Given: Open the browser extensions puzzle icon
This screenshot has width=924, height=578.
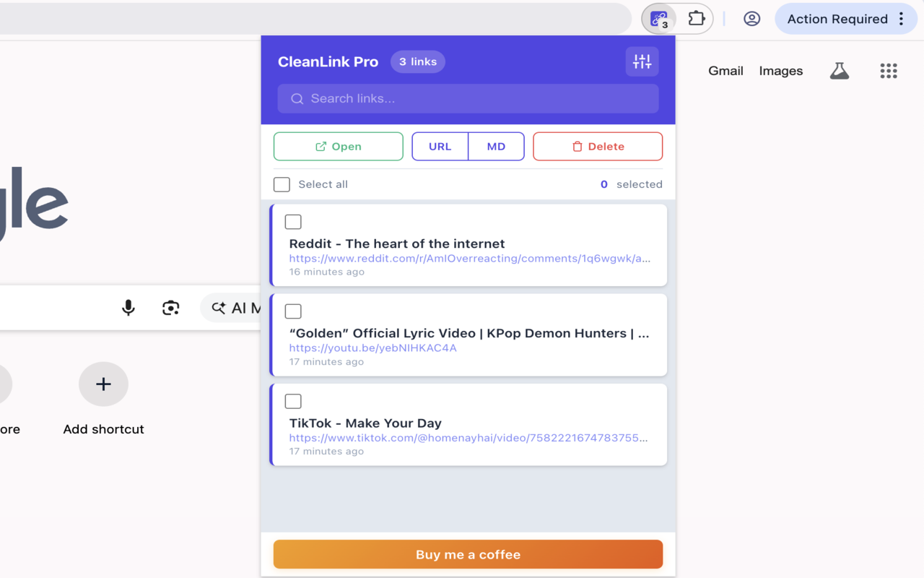Looking at the screenshot, I should click(696, 19).
